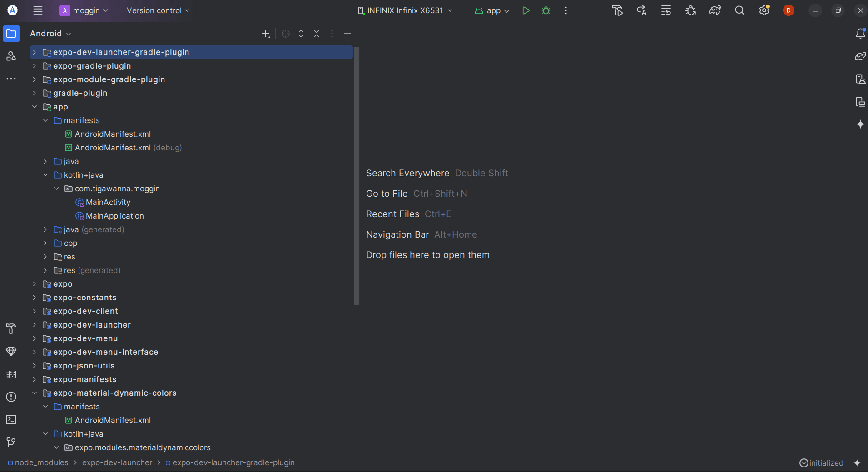868x472 pixels.
Task: Click expo-dev-launcher-gradle-plugin breadcrumb
Action: pyautogui.click(x=230, y=462)
